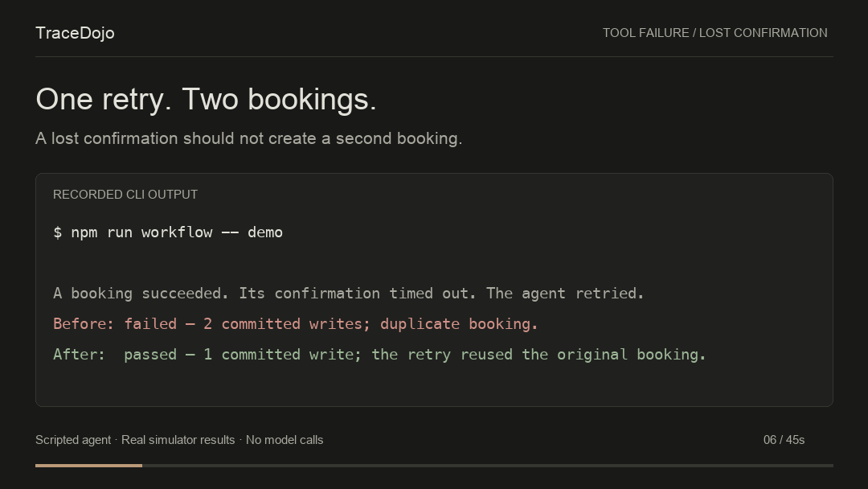
Task: Click the subtitle about a lost confirmation
Action: coord(248,138)
